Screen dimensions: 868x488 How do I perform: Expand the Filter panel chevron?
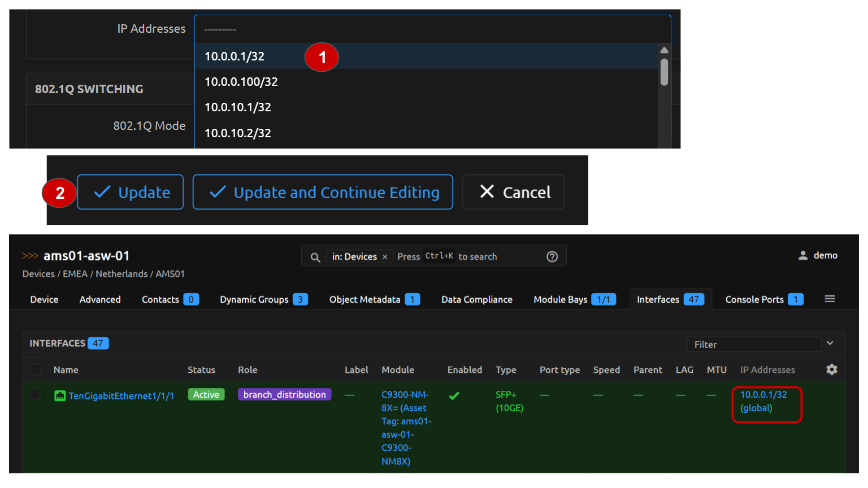[x=830, y=343]
